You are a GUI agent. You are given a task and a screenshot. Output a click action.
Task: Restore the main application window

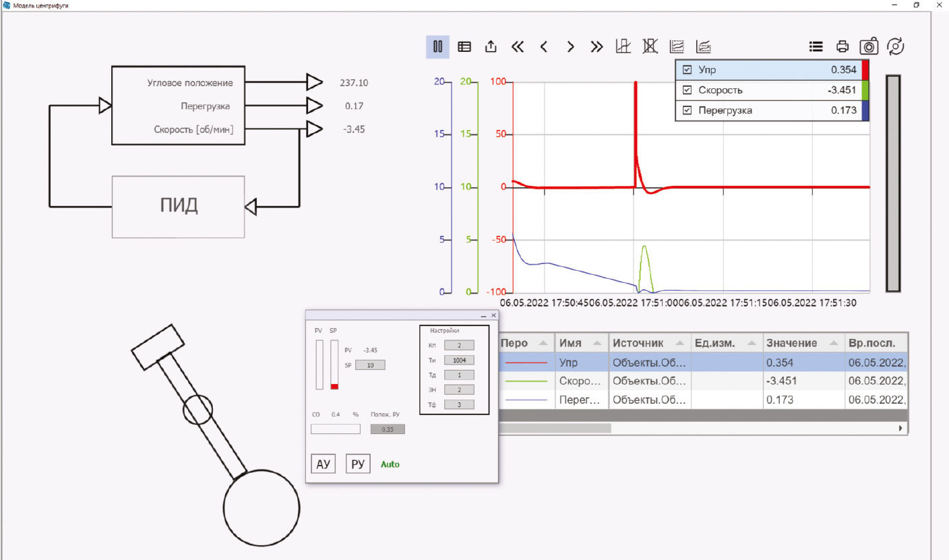[x=916, y=5]
